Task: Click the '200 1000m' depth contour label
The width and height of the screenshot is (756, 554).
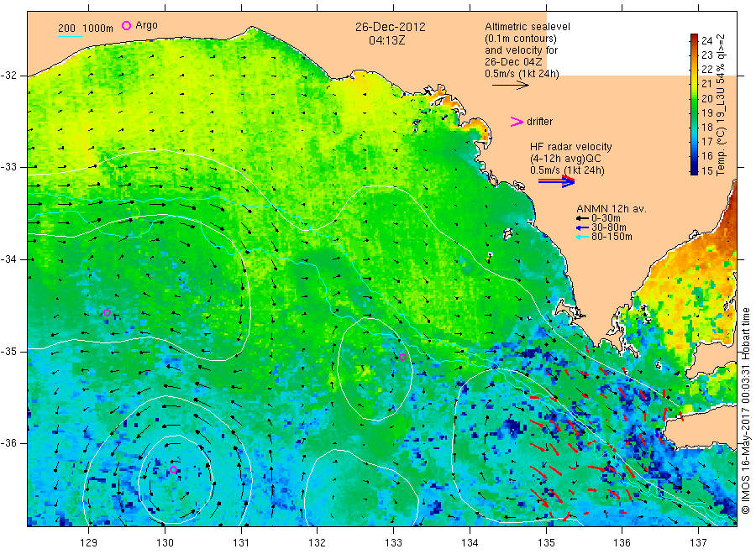Action: pos(86,28)
